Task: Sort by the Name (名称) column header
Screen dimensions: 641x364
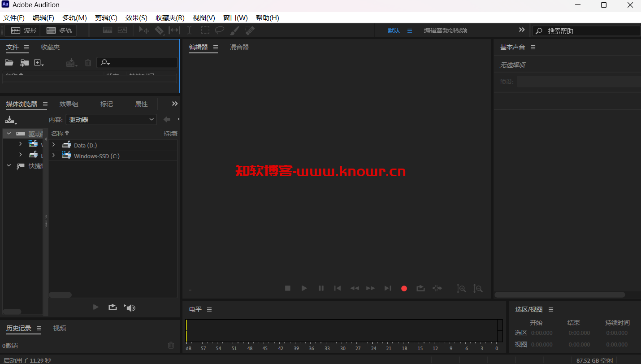Action: pos(60,133)
